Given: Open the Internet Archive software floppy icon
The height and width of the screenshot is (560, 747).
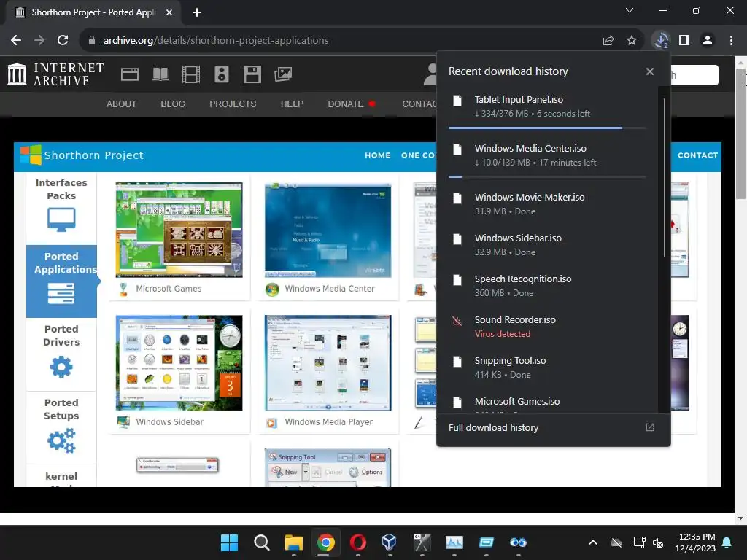Looking at the screenshot, I should [x=252, y=74].
